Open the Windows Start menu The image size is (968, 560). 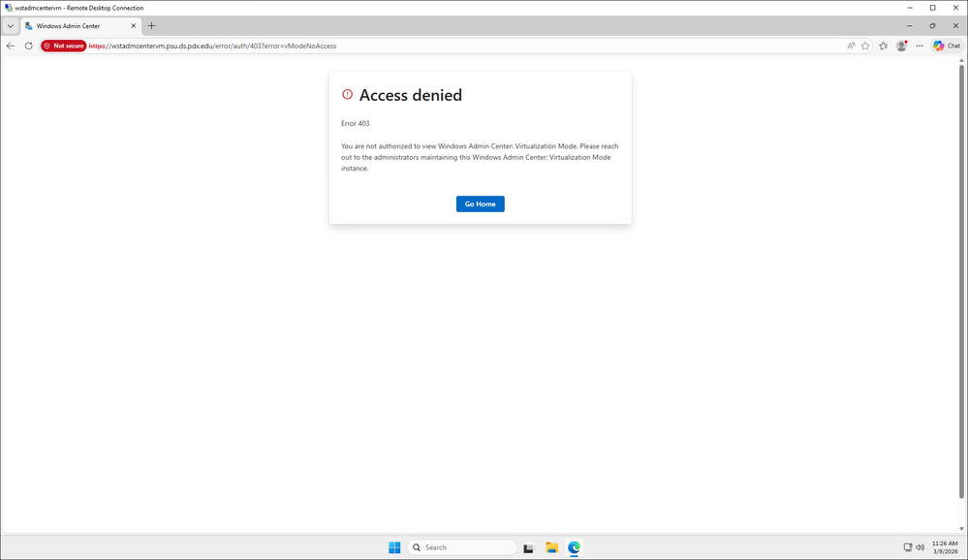pyautogui.click(x=394, y=547)
